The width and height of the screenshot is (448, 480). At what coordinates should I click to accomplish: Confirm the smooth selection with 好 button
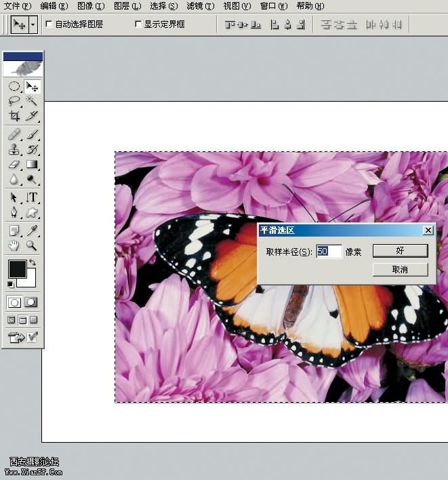coord(401,251)
